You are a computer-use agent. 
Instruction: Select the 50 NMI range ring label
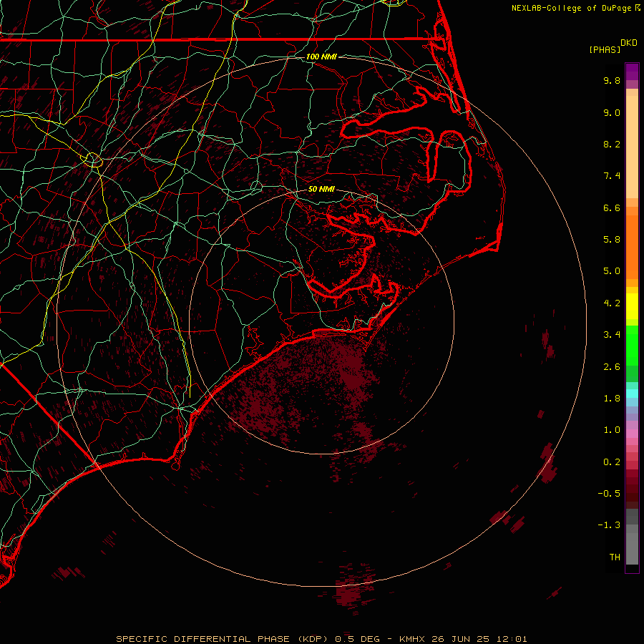pyautogui.click(x=321, y=189)
